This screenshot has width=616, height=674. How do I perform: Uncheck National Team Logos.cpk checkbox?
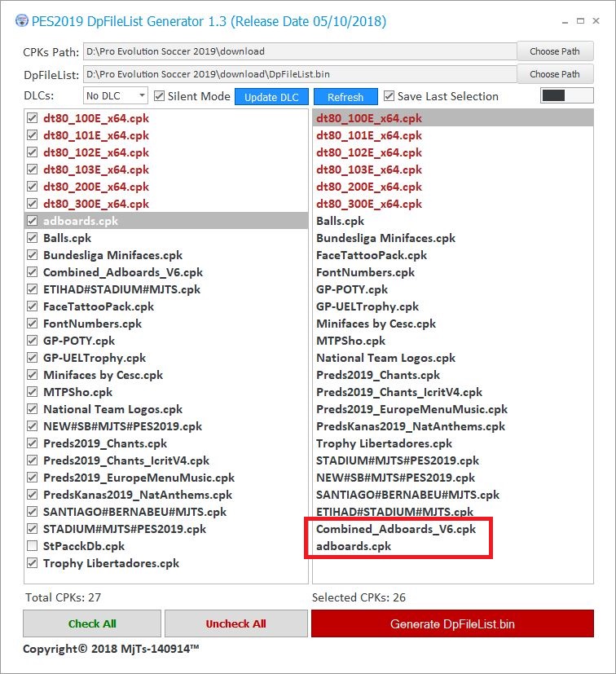[33, 409]
